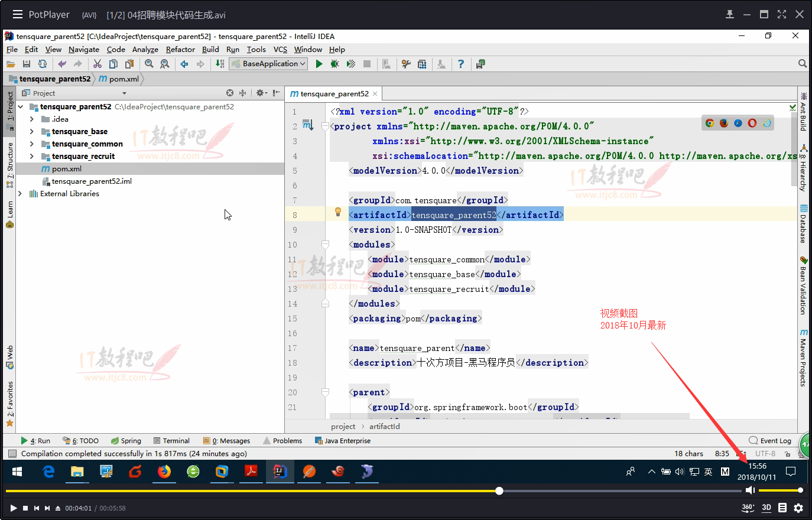812x520 pixels.
Task: Collapse the modules fold marker on line 10
Action: tap(325, 244)
